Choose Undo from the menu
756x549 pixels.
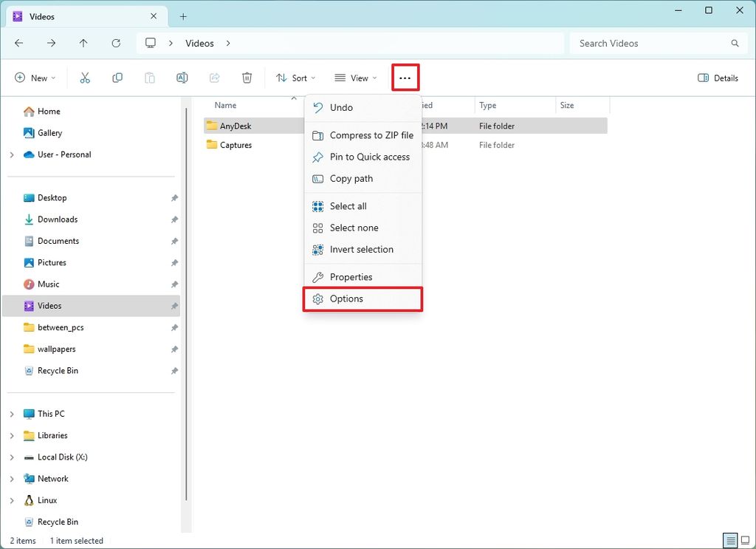363,108
